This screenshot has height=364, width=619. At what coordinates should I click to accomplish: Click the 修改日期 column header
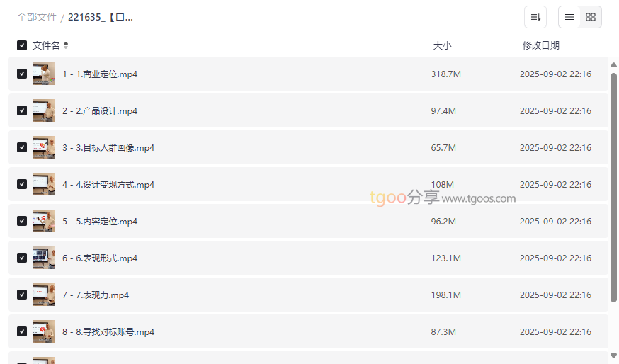[x=540, y=45]
